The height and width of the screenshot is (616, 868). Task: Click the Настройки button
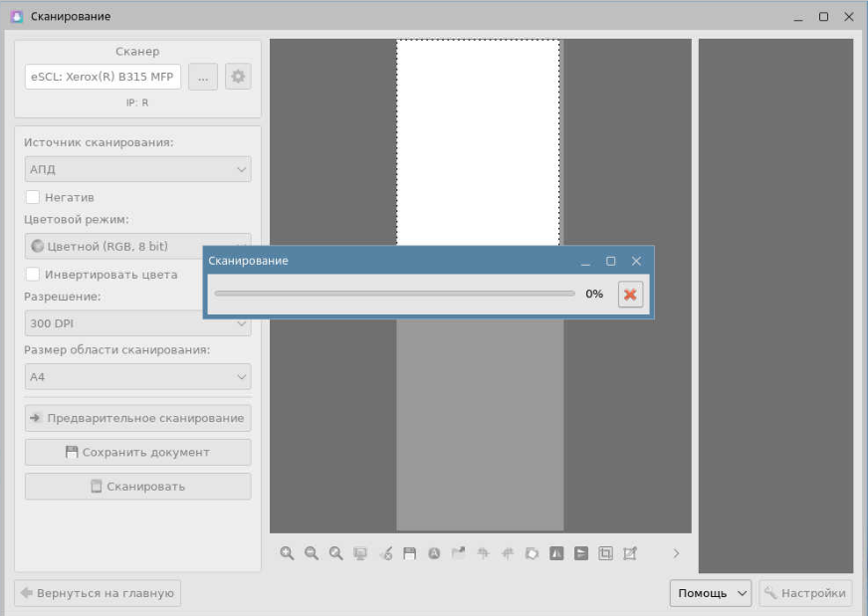click(805, 593)
